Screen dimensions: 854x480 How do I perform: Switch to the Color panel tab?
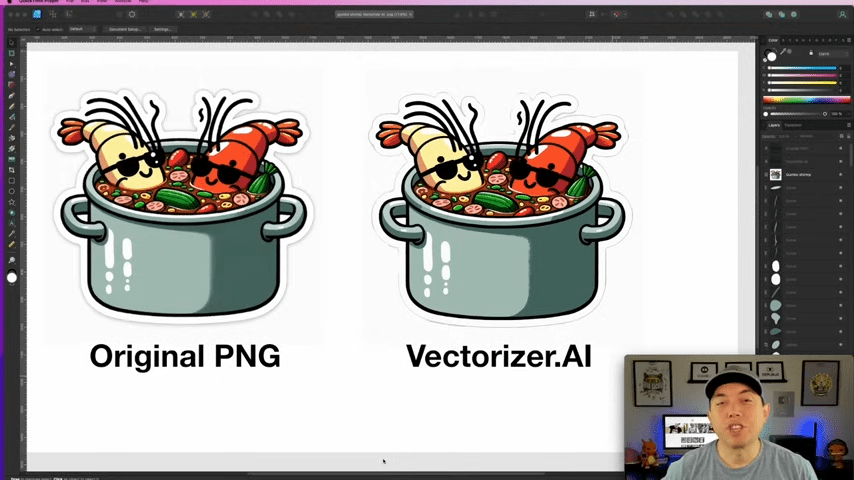[x=773, y=40]
